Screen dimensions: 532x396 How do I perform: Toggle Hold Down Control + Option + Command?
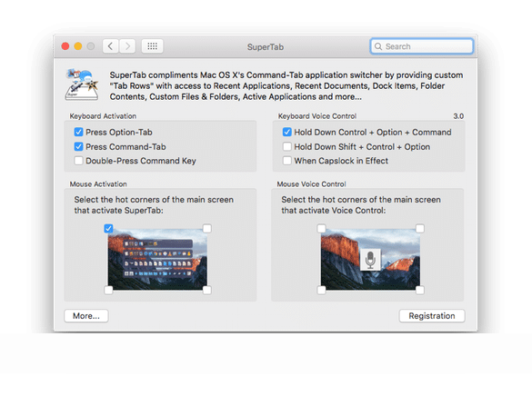click(287, 132)
